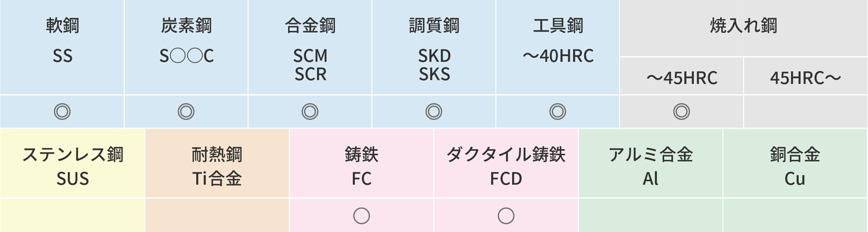Select the 銅合金 Cu cell
Image resolution: width=868 pixels, height=232 pixels.
click(x=796, y=163)
